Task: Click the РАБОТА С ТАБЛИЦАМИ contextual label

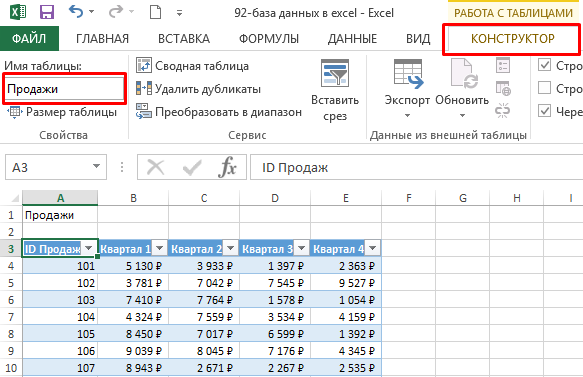Action: (513, 13)
